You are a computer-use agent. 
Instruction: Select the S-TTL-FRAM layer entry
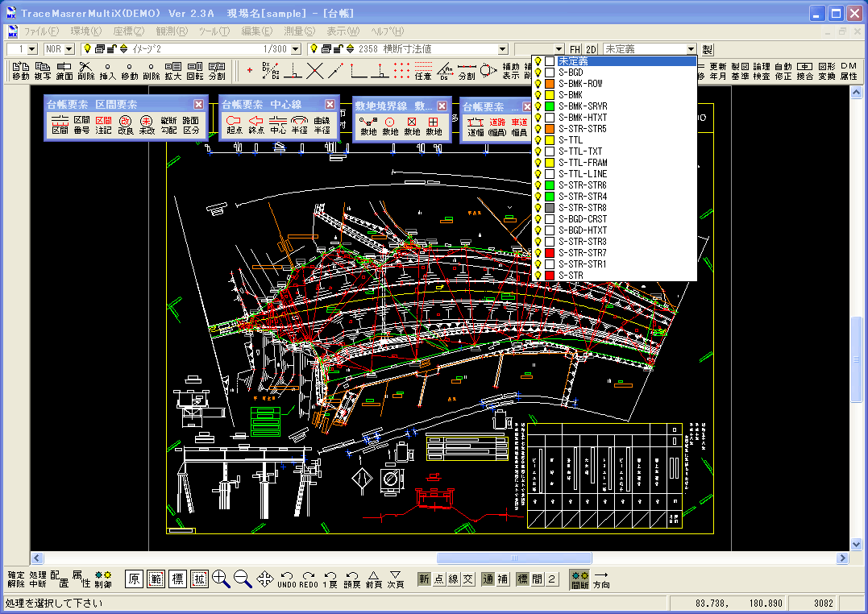[614, 162]
